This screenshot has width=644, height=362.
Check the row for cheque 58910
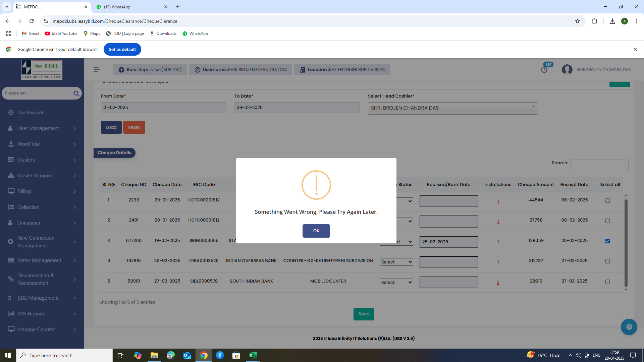tap(607, 282)
